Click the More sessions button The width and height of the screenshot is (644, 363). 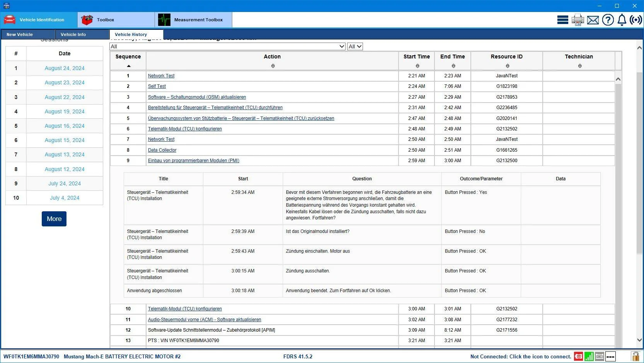coord(54,219)
